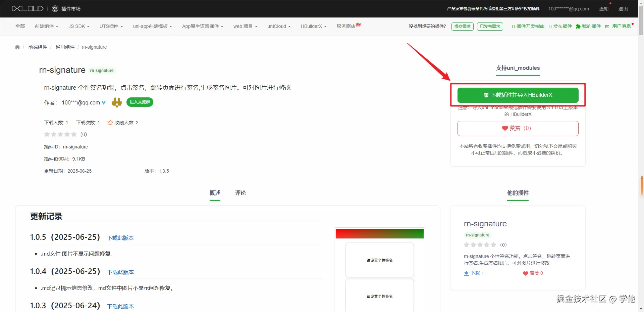Open the HBuilderX dropdown menu

pos(314,26)
